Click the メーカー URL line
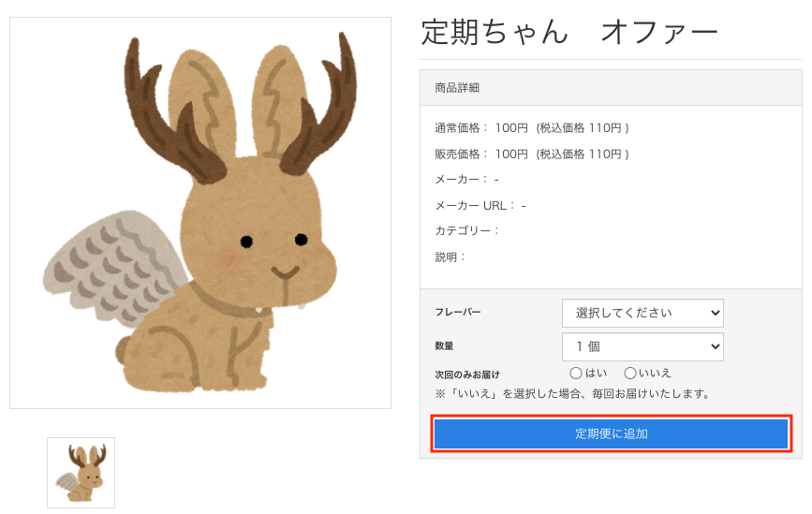Image resolution: width=812 pixels, height=514 pixels. [480, 205]
